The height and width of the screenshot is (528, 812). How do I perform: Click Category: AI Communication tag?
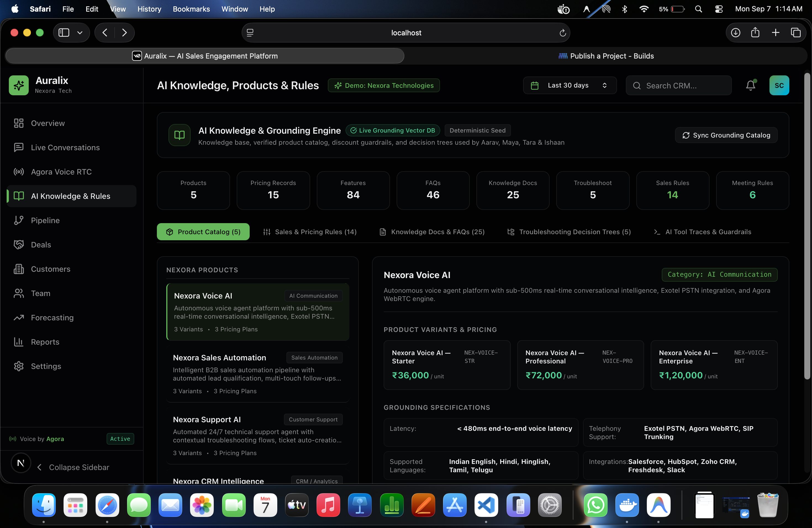[719, 274]
